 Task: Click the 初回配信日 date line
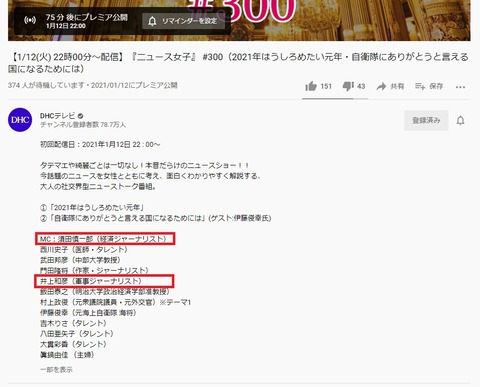100,144
